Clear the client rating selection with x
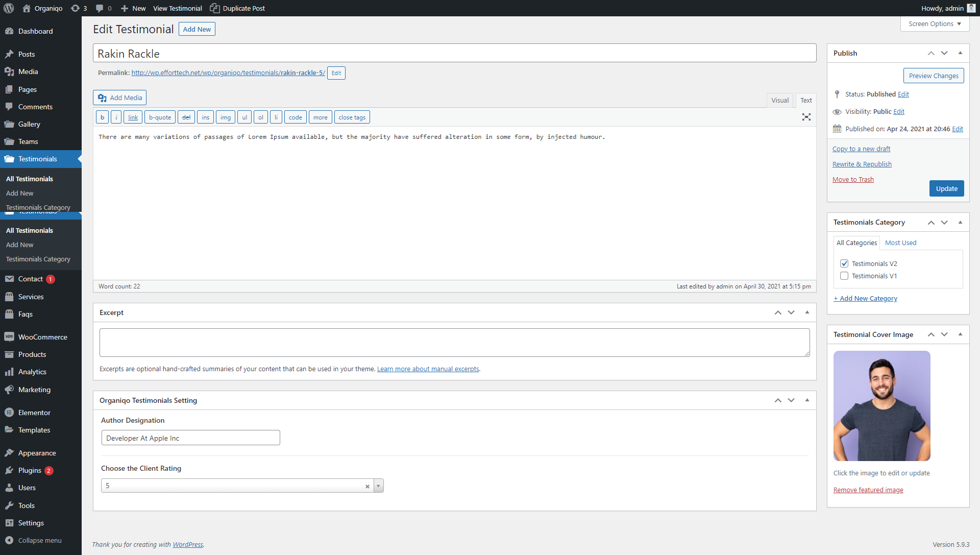Screen dimensions: 980x555 (367, 486)
